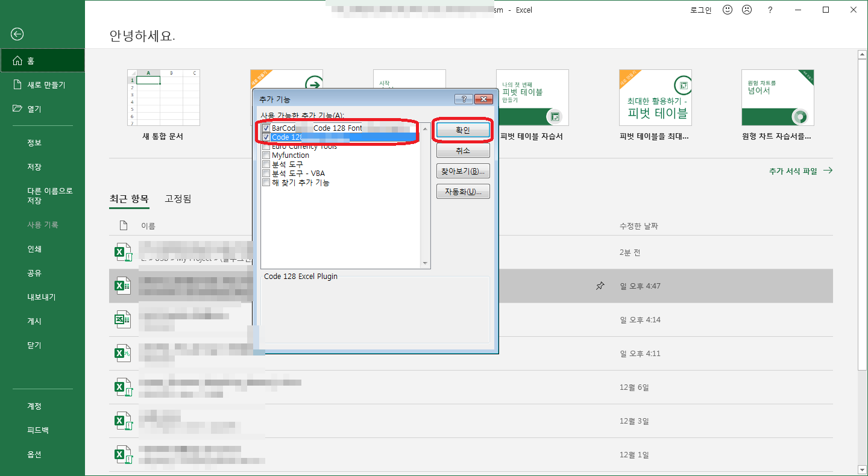Switch to the 고정됨 tab
Screen dimensions: 868x476
[x=178, y=199]
